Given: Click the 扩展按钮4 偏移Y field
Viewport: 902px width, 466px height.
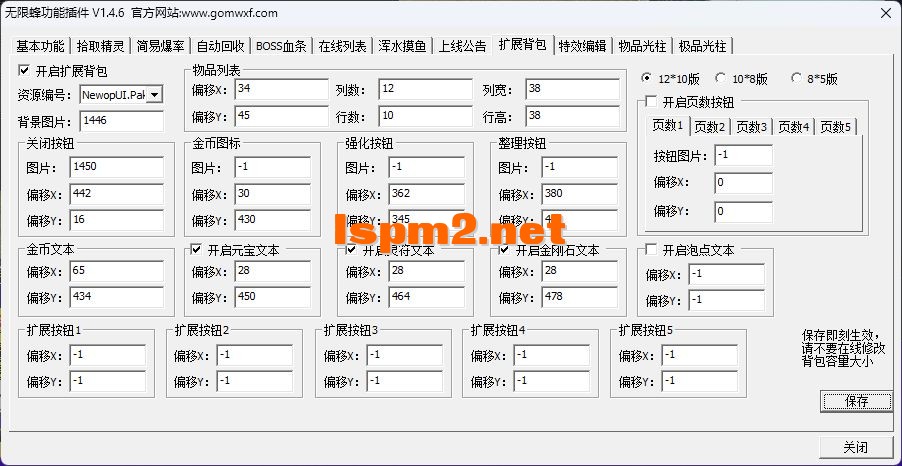Looking at the screenshot, I should (552, 381).
